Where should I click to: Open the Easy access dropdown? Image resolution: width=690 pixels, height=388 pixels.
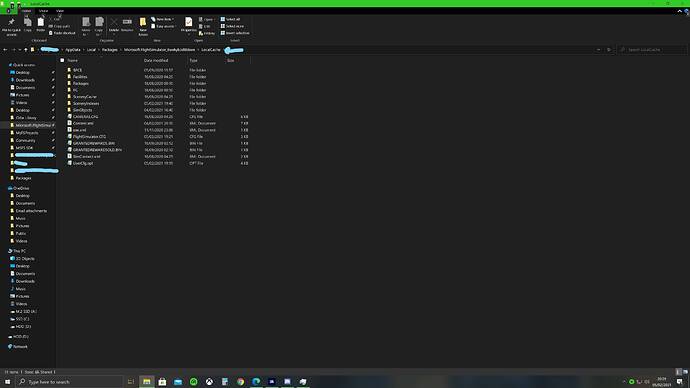[163, 26]
